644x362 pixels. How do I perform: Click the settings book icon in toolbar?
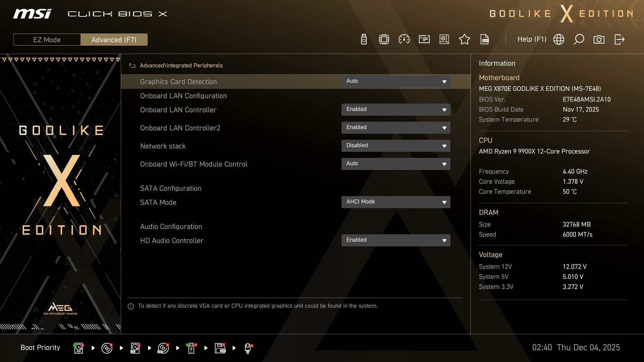click(444, 39)
